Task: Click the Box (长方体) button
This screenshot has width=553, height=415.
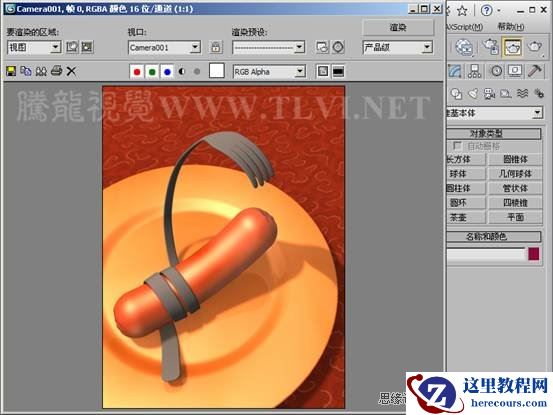Action: point(466,159)
